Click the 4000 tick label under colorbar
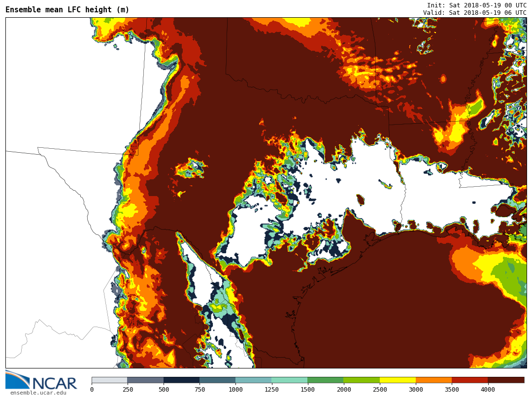Screen dimensions: 532x399 [x=488, y=390]
